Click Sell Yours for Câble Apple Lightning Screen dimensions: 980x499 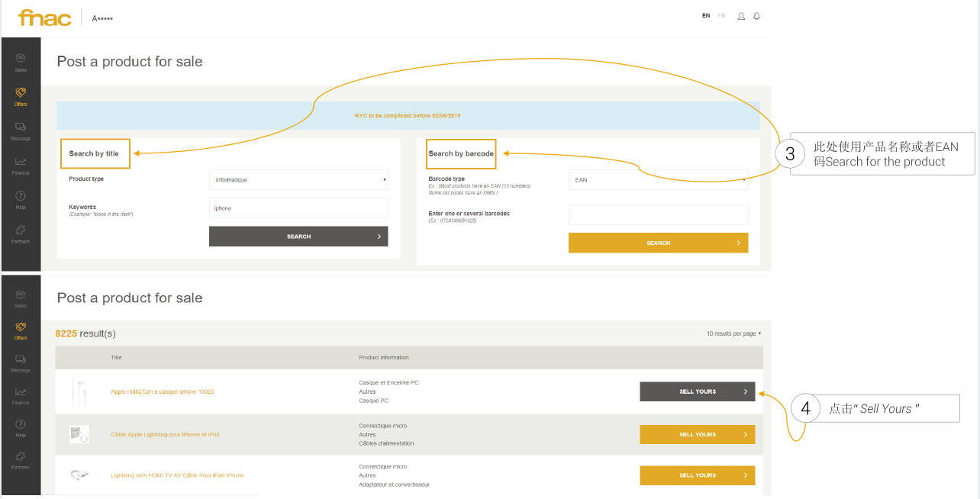[697, 435]
